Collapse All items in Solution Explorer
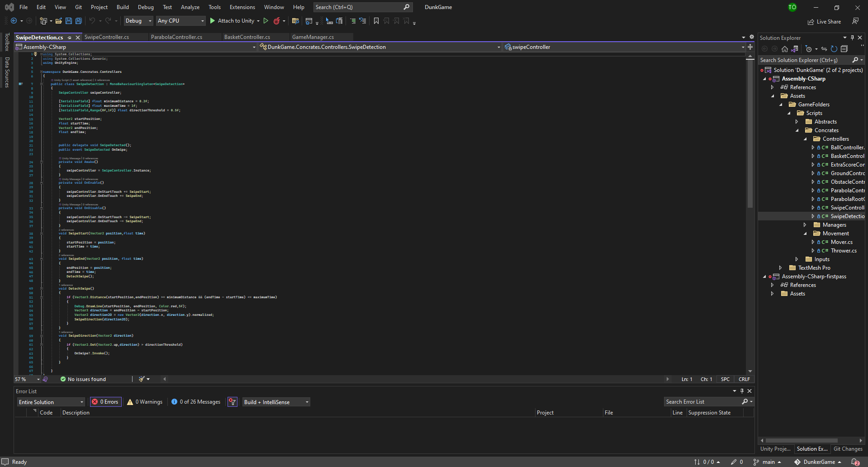Screen dimensions: 868x467 (x=844, y=49)
